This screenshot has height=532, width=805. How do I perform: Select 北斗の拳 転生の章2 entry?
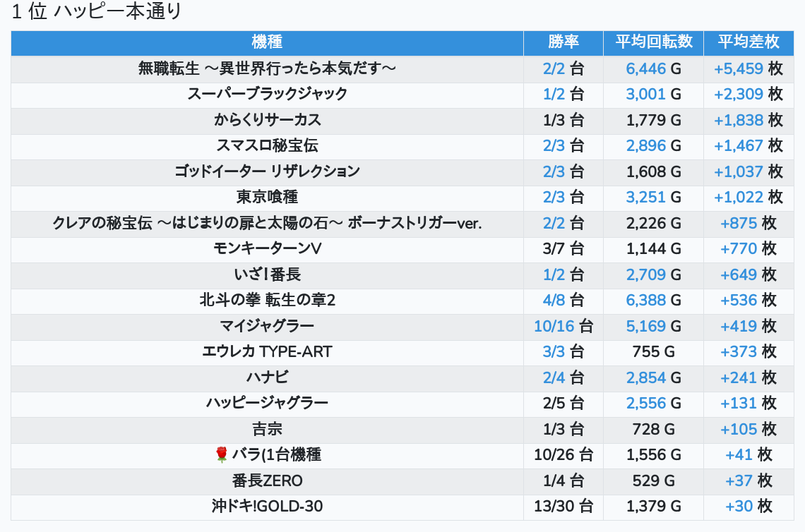point(267,301)
